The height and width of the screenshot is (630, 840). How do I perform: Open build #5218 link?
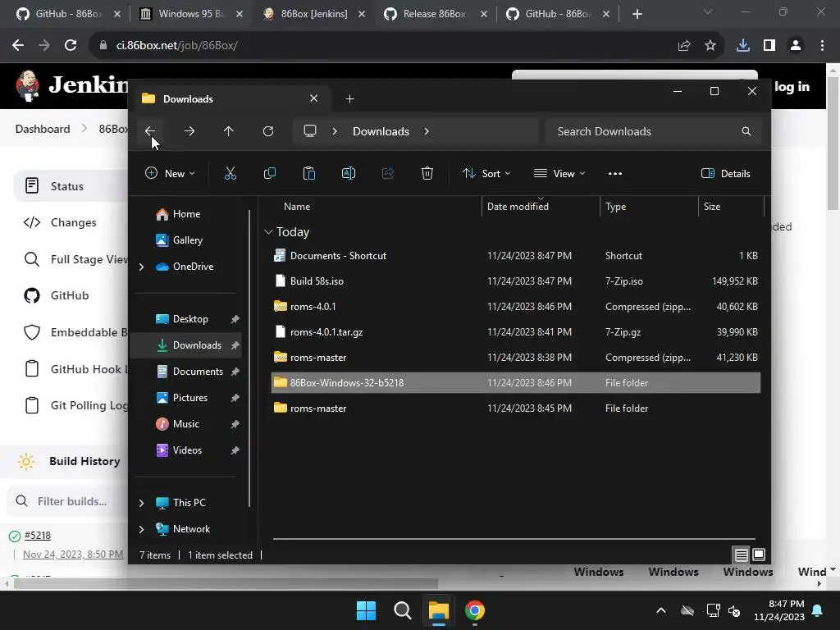38,535
